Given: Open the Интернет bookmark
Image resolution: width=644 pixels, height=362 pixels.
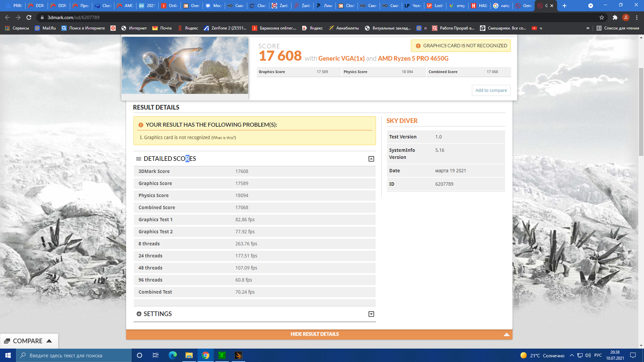Looking at the screenshot, I should [134, 28].
